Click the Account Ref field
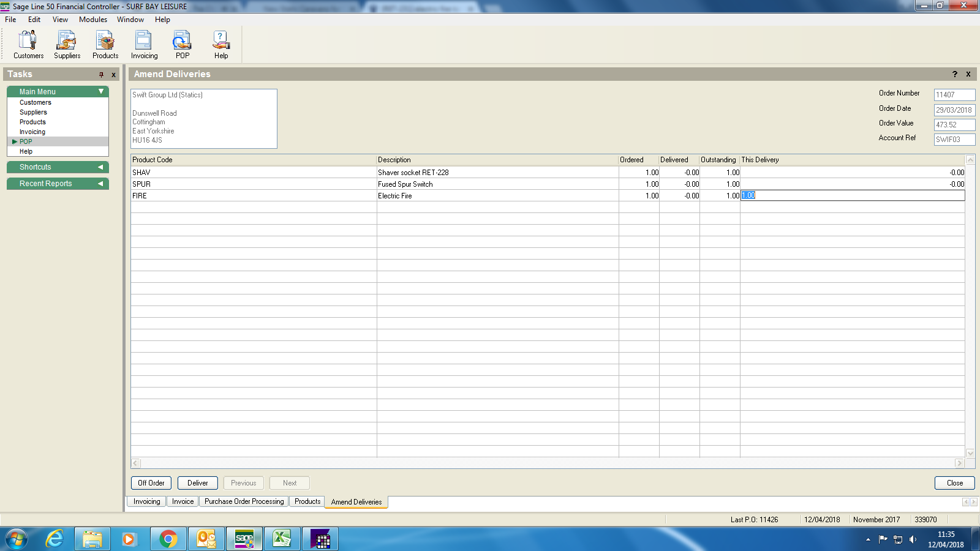980x551 pixels. [954, 140]
